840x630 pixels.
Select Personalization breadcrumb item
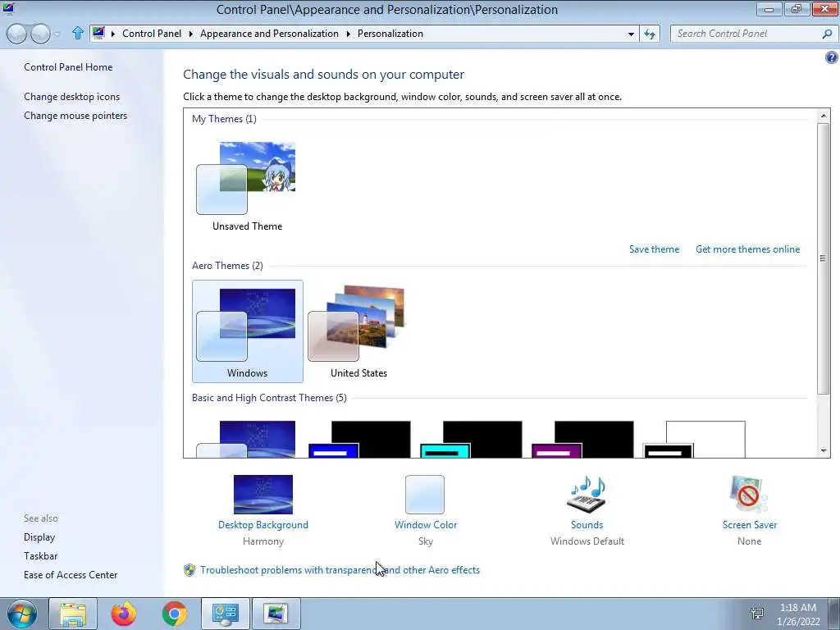[x=390, y=33]
